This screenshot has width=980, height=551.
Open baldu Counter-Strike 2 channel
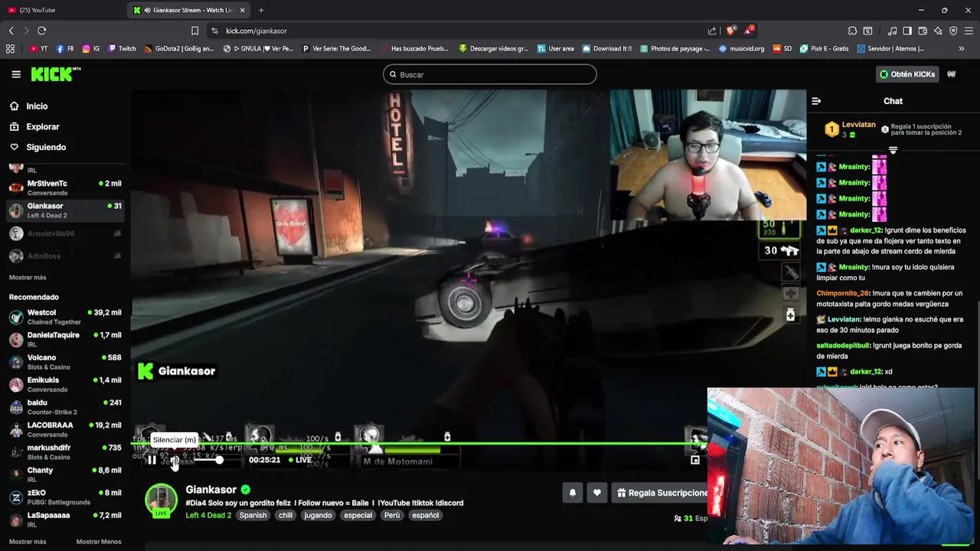point(65,406)
